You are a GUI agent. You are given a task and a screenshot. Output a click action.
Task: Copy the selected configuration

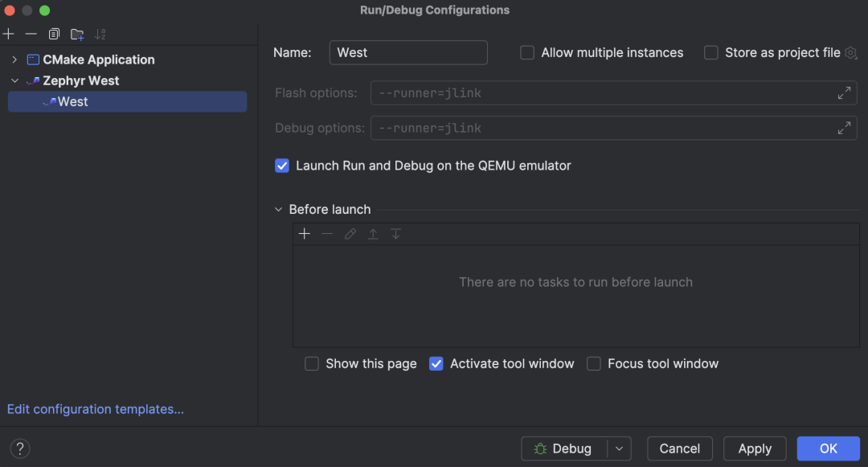click(54, 35)
